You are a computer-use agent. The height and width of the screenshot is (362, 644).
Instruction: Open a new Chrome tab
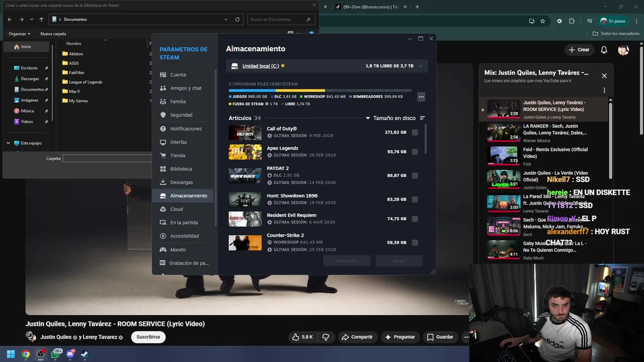point(417,7)
